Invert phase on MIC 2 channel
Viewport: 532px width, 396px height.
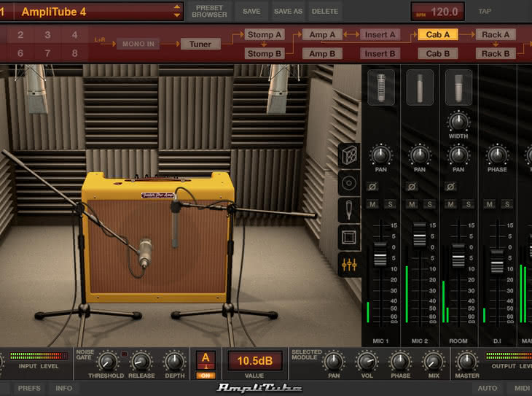(x=412, y=187)
